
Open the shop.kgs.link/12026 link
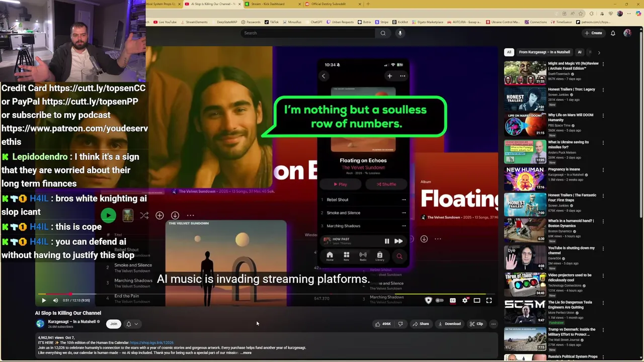pos(151,342)
